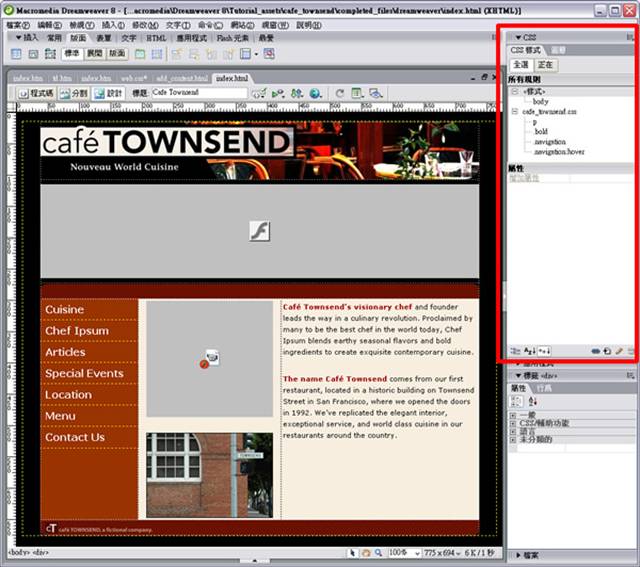This screenshot has width=640, height=567.
Task: Expand the CSS/輔助功能 attribute category
Action: pos(513,422)
